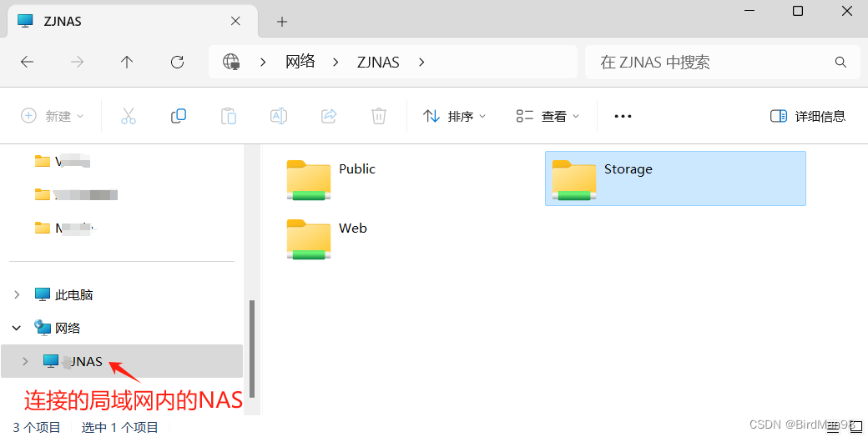Expand the 此电脑 tree node
Screen dimensions: 868x437
[x=17, y=295]
